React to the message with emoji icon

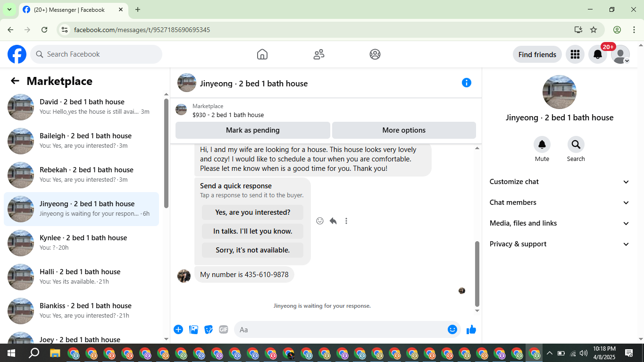point(320,221)
